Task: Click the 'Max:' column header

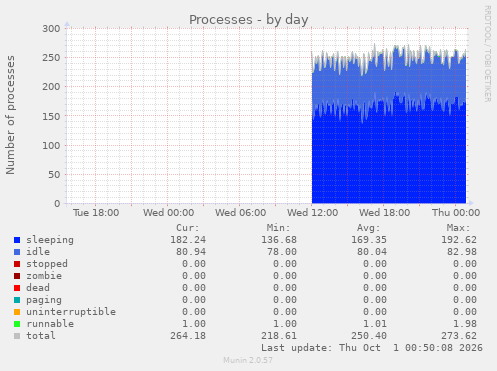Action: click(x=459, y=228)
